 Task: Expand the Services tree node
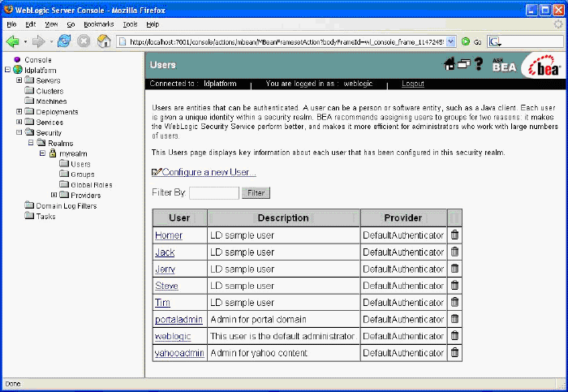point(19,122)
